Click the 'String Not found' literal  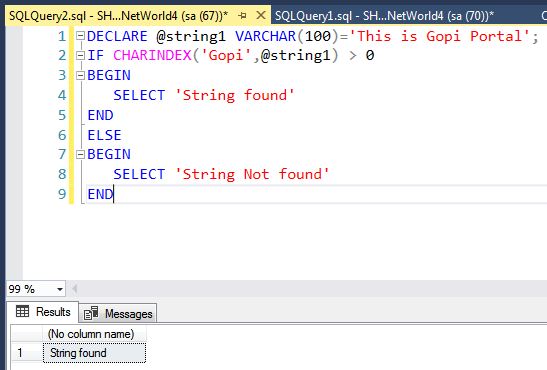click(x=252, y=174)
